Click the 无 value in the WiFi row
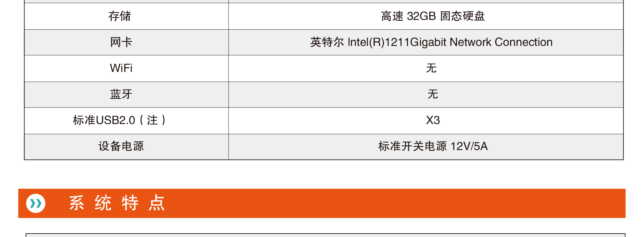644x237 pixels. (x=431, y=68)
